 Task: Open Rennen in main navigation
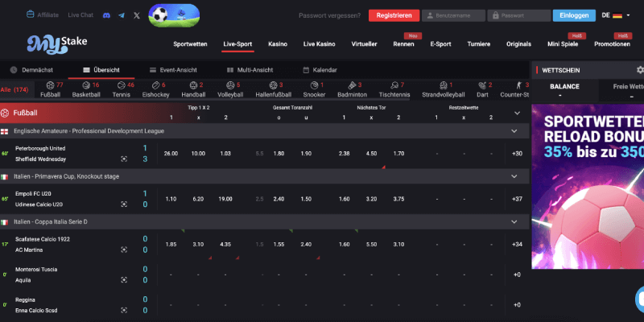click(403, 44)
